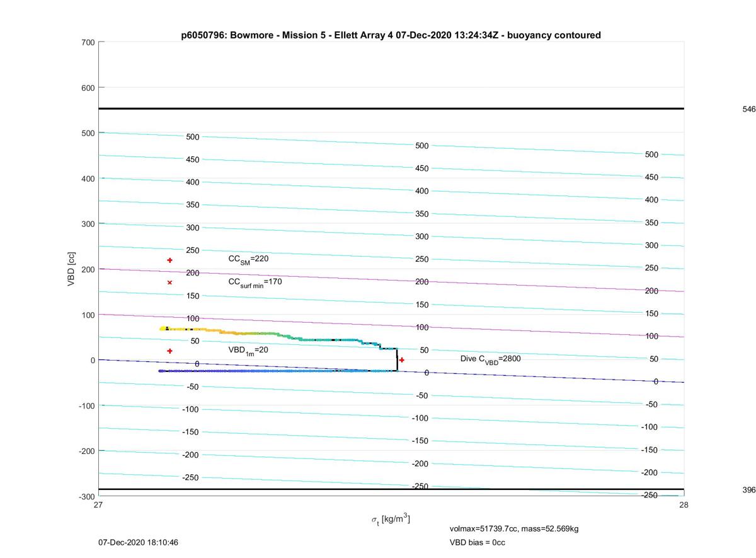Select the 'VBD bias = 0cc' text
Viewport: 756px width, 558px height.
[478, 542]
